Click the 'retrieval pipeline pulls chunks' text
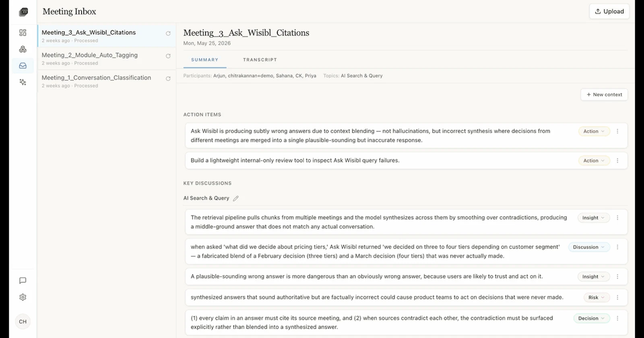Screen dimensions: 644x338 tap(379, 222)
